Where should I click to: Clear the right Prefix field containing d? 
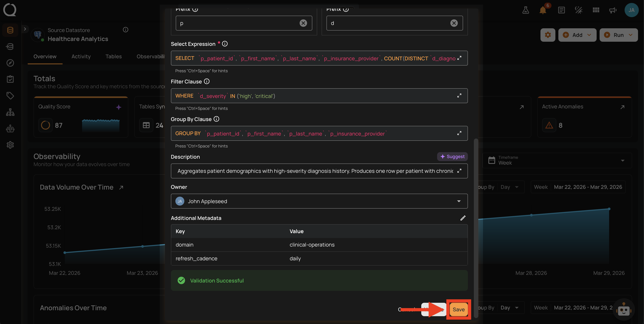pyautogui.click(x=454, y=23)
